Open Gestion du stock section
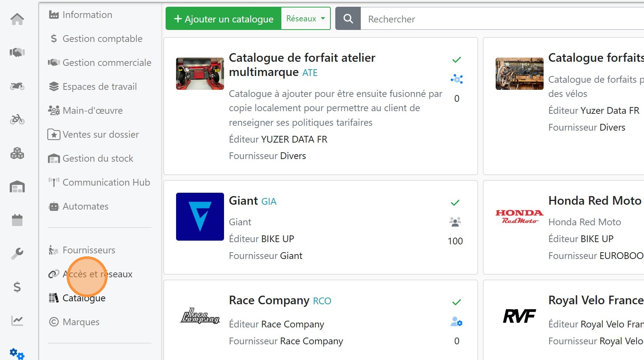The width and height of the screenshot is (644, 360). (91, 158)
